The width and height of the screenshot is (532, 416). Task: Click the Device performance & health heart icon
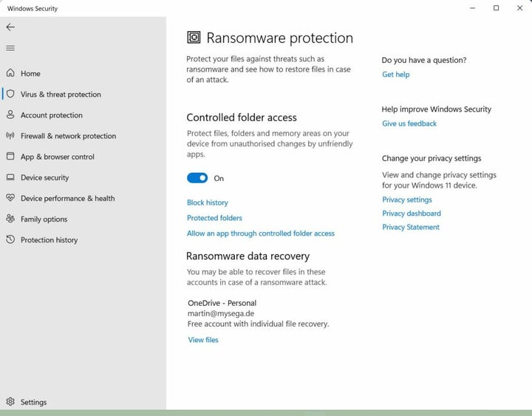[x=10, y=198]
